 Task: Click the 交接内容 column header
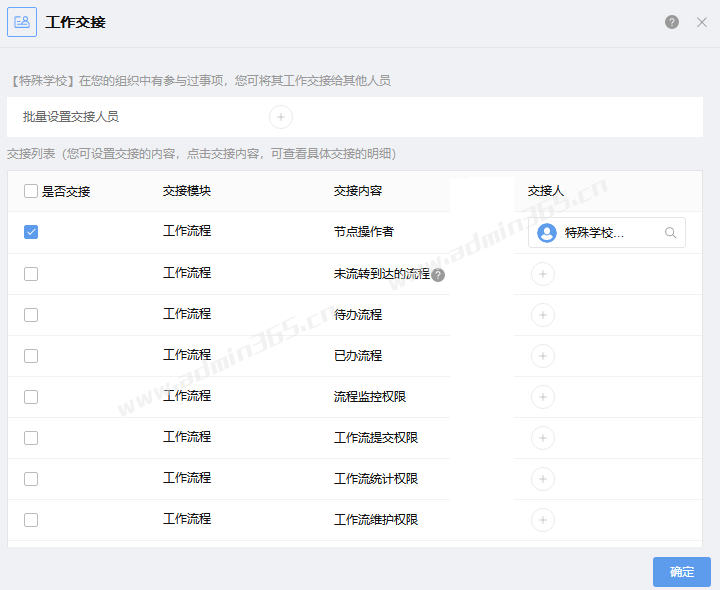[x=358, y=191]
